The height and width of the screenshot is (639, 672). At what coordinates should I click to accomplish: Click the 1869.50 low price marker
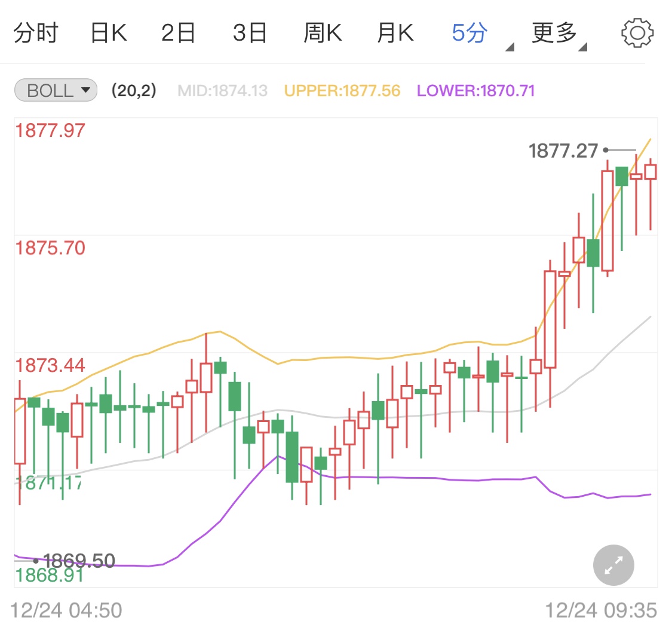click(x=79, y=561)
